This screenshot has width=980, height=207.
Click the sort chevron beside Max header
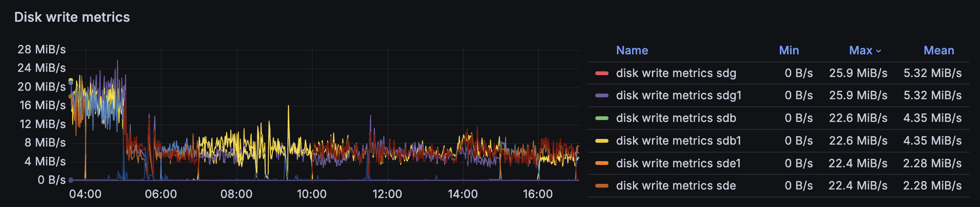[879, 51]
